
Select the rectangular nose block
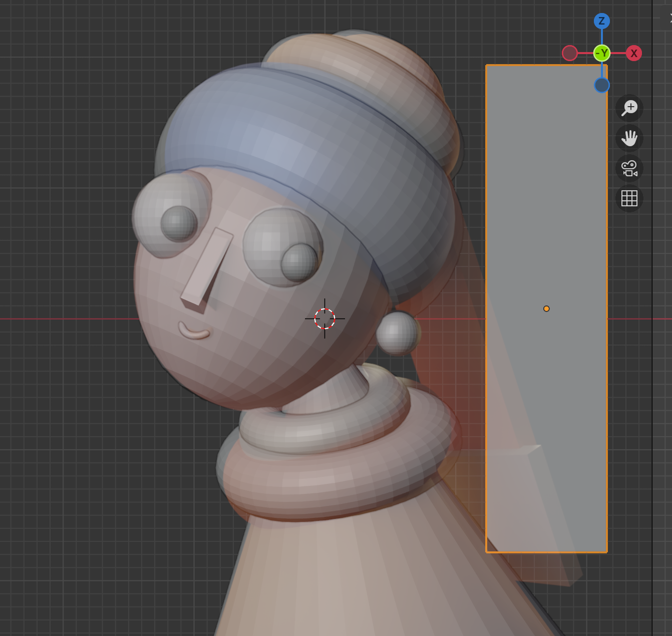click(206, 267)
